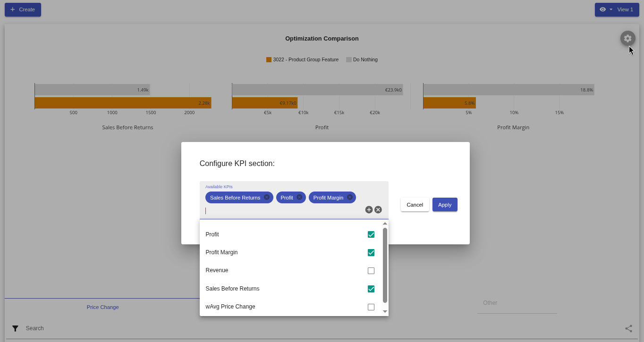Remove the Profit Margin chip
644x342 pixels.
350,197
